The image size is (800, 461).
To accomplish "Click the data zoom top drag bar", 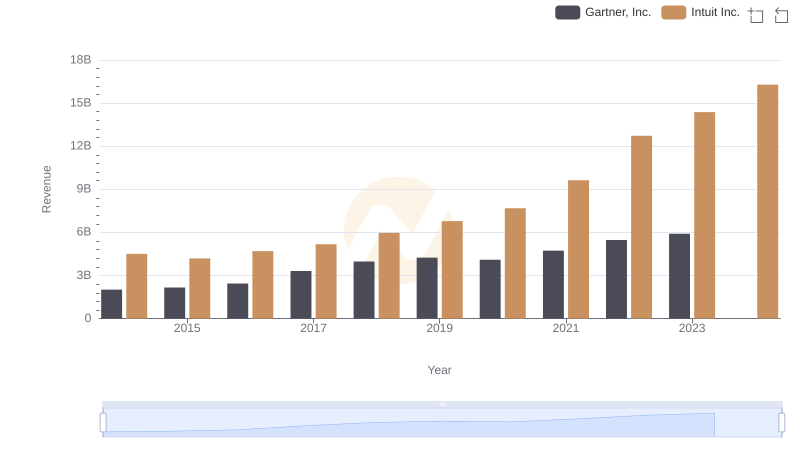I will [442, 404].
